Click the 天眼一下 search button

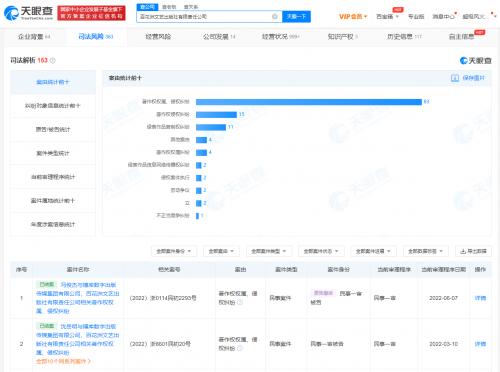(x=296, y=16)
